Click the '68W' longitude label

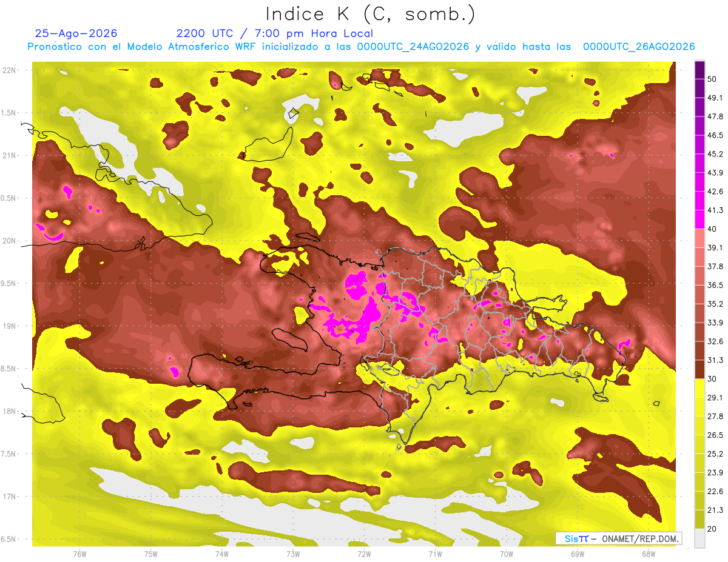pyautogui.click(x=649, y=554)
